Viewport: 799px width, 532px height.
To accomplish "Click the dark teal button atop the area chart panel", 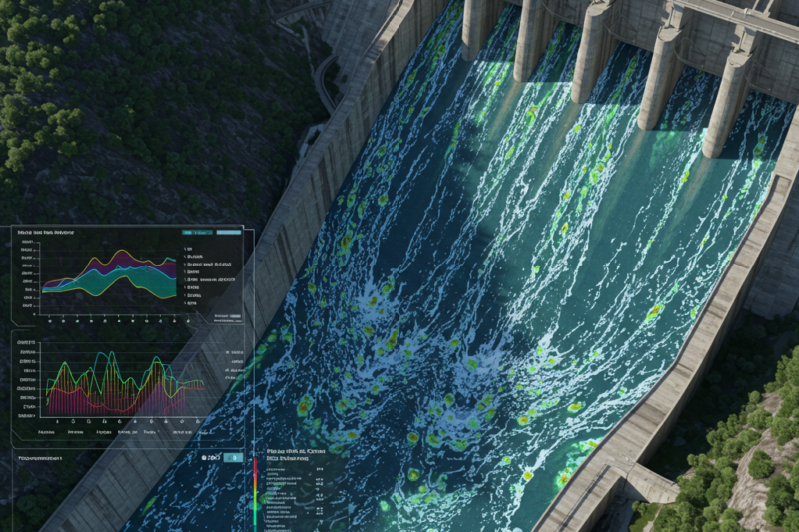I will coord(197,233).
